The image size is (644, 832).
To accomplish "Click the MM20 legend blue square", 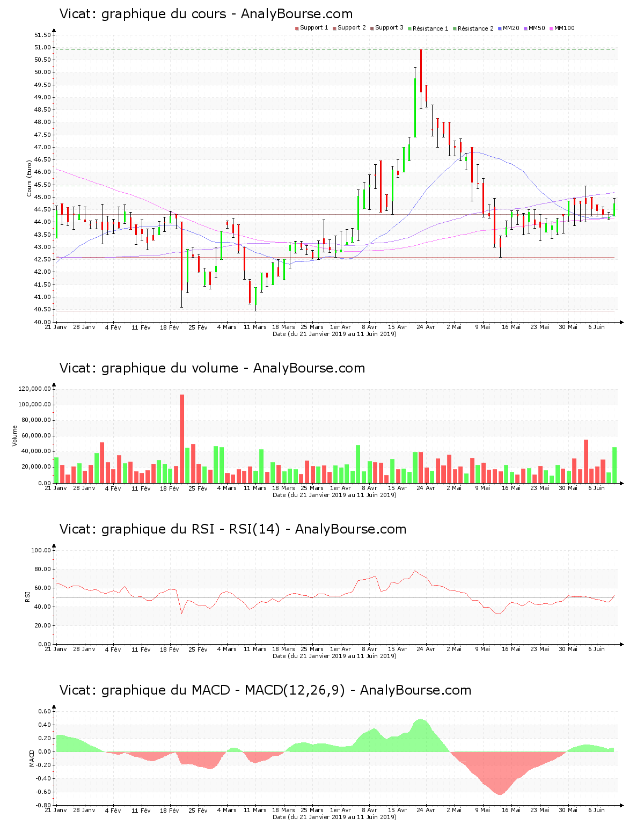I will click(500, 28).
